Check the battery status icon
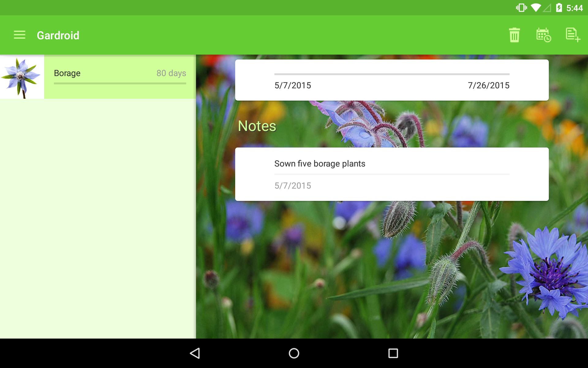Image resolution: width=588 pixels, height=368 pixels. point(559,8)
